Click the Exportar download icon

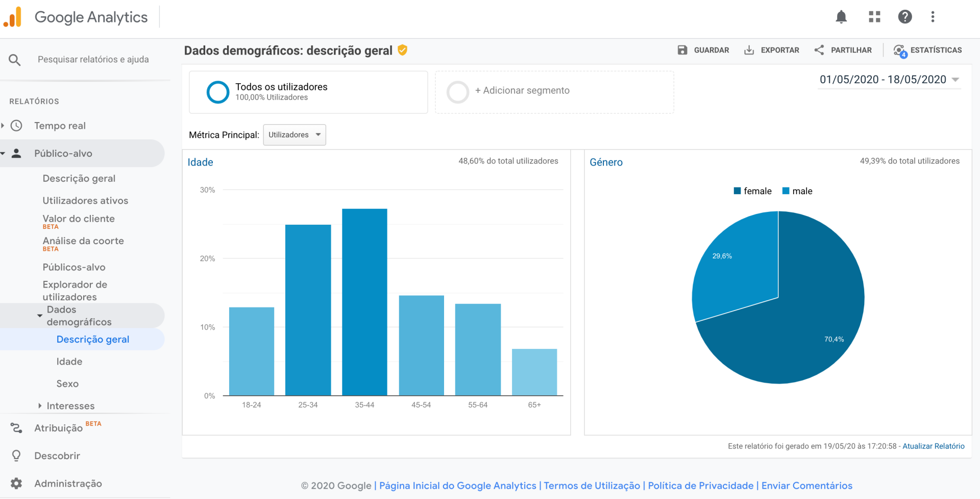pos(749,50)
